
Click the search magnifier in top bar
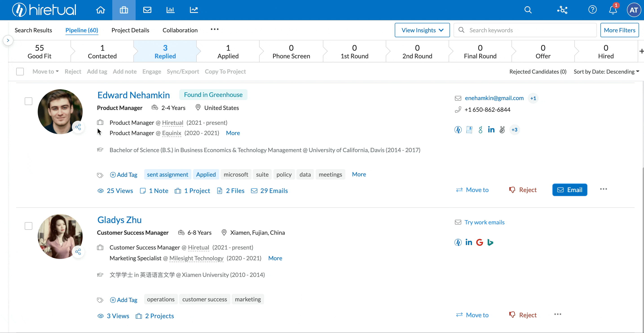point(528,10)
